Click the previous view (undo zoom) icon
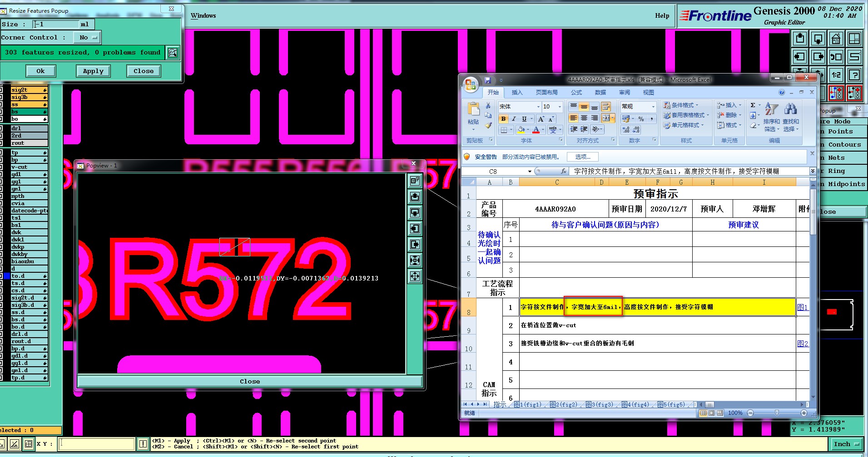The width and height of the screenshot is (868, 457). 836,57
